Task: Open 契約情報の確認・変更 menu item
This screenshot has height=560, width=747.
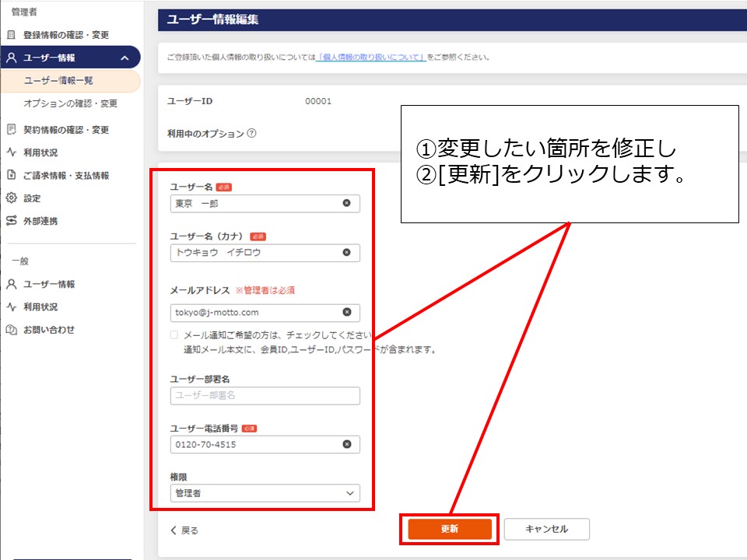Action: (x=65, y=130)
